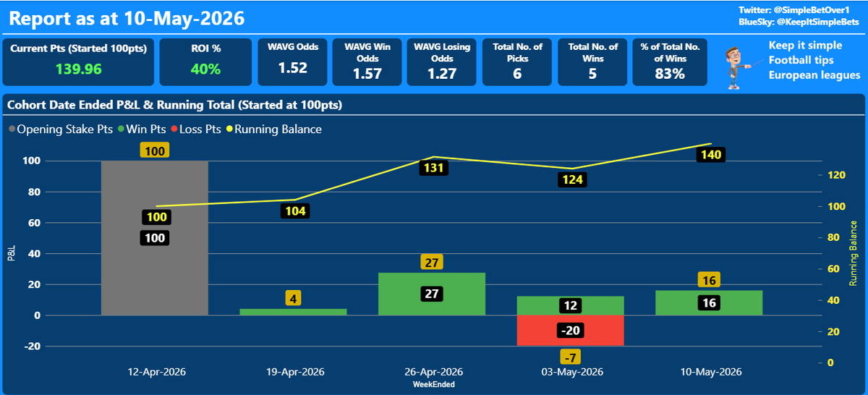Click the 'Keep it simple' tagline text
The image size is (868, 395).
(x=805, y=45)
